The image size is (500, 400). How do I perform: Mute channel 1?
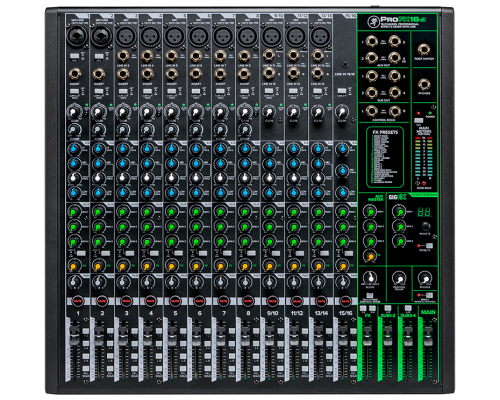(78, 301)
